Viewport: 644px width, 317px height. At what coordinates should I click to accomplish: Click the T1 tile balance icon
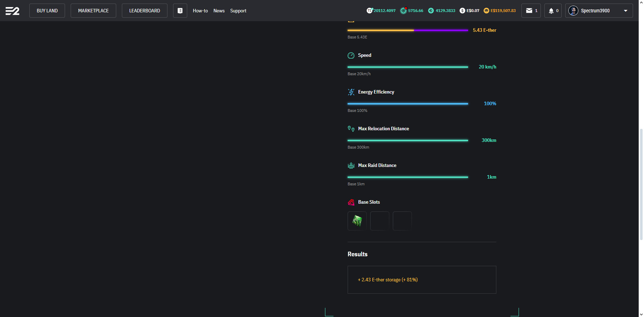[x=370, y=11]
